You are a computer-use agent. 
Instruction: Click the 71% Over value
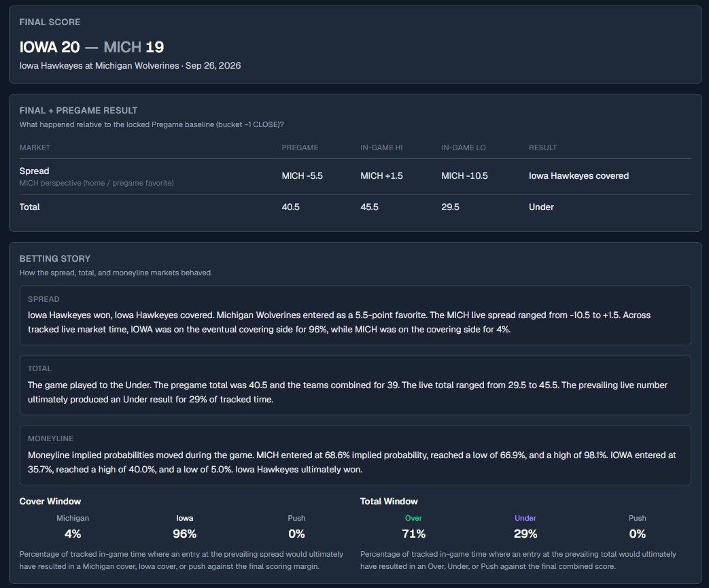click(x=413, y=534)
